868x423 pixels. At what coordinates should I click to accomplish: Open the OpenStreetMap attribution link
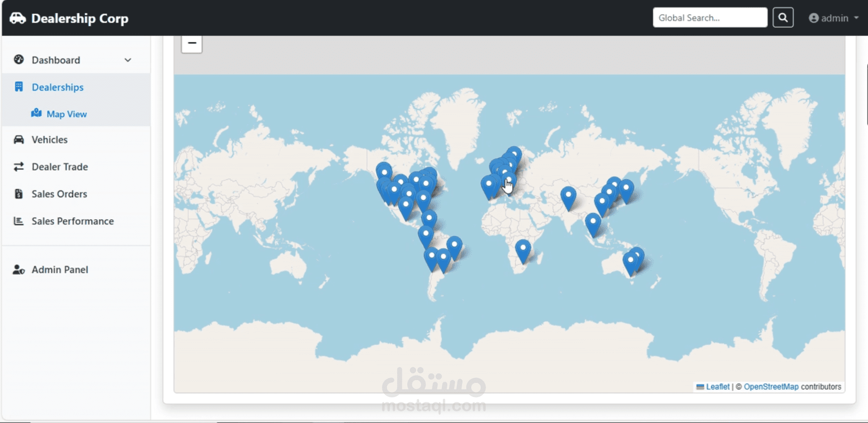(771, 387)
